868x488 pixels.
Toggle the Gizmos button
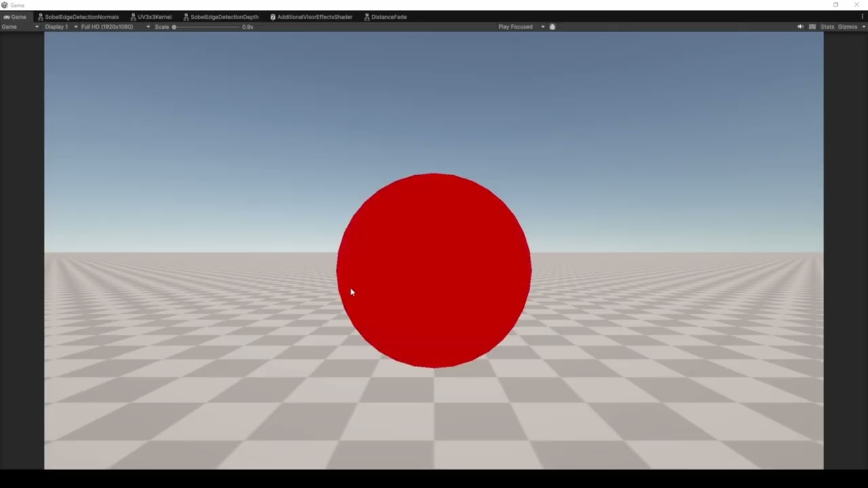pos(848,27)
